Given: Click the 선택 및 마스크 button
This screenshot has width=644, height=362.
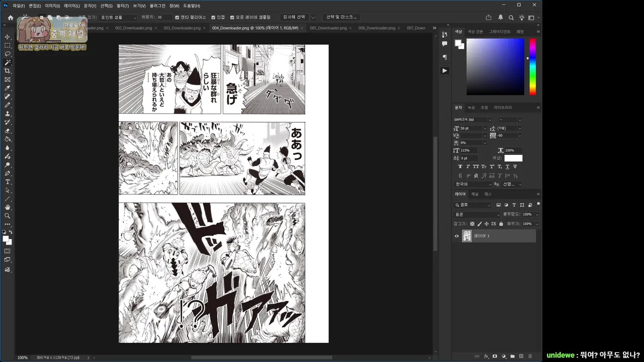Looking at the screenshot, I should (341, 17).
